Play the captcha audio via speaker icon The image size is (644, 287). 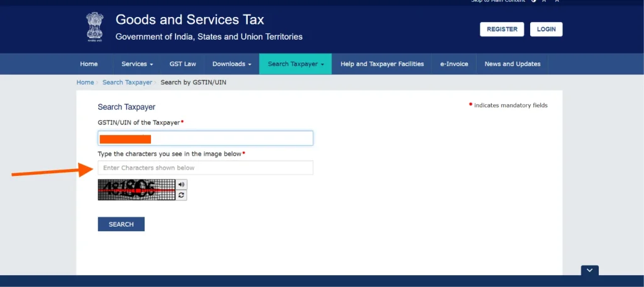[x=182, y=185]
